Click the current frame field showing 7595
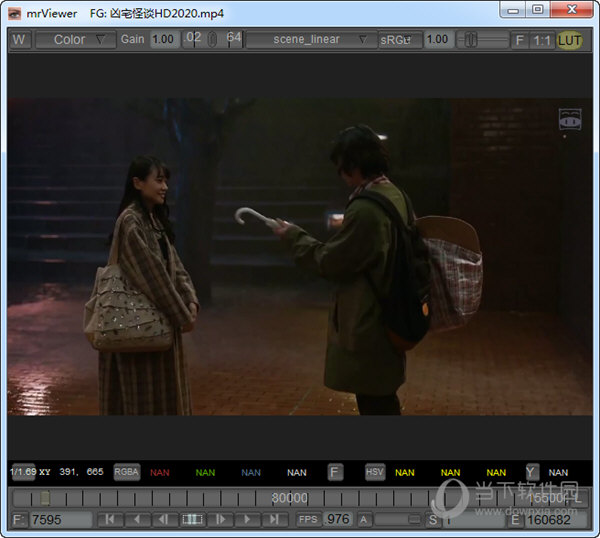This screenshot has height=538, width=600. (61, 520)
